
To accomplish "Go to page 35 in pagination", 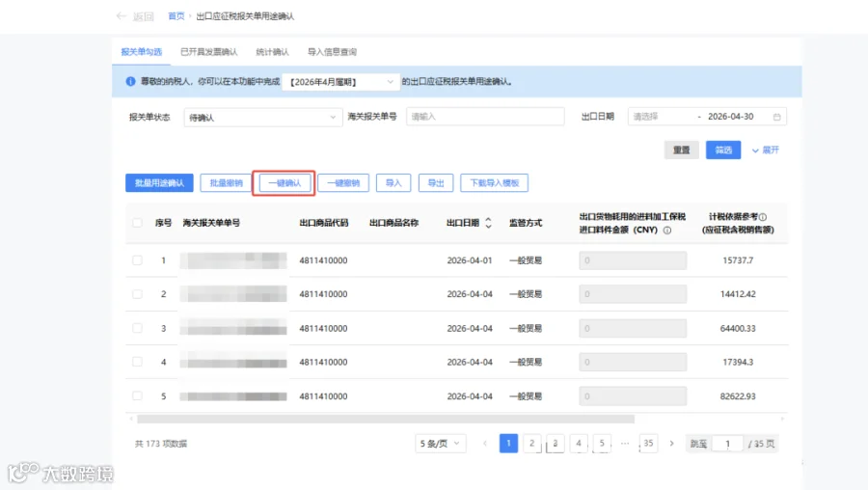I will 648,444.
